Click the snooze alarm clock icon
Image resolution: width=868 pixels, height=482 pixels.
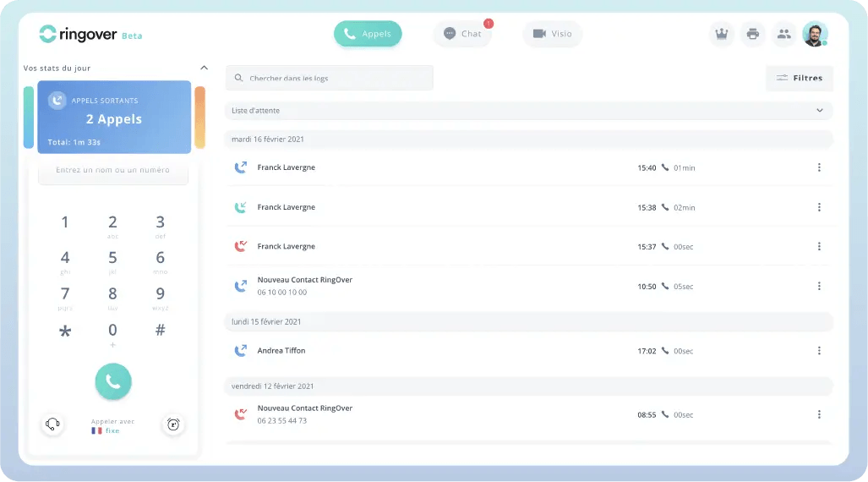[173, 424]
